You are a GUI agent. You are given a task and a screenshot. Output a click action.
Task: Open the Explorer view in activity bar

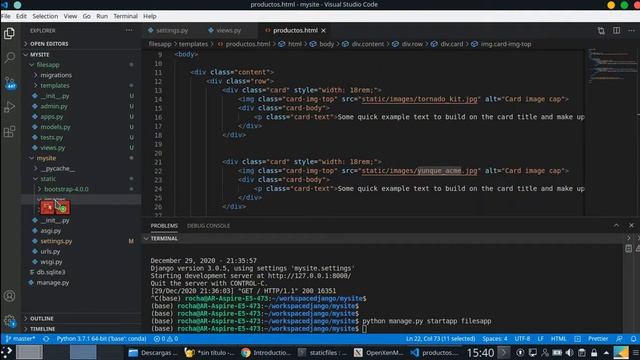click(x=9, y=33)
